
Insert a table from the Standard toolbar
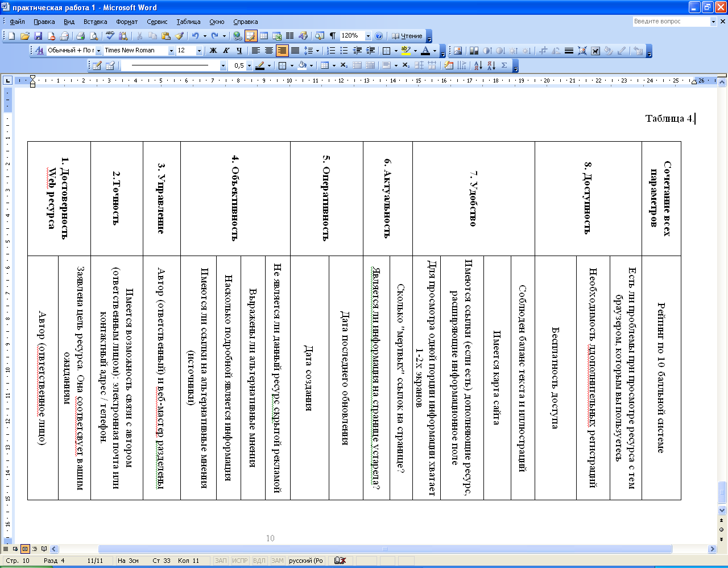(x=264, y=36)
